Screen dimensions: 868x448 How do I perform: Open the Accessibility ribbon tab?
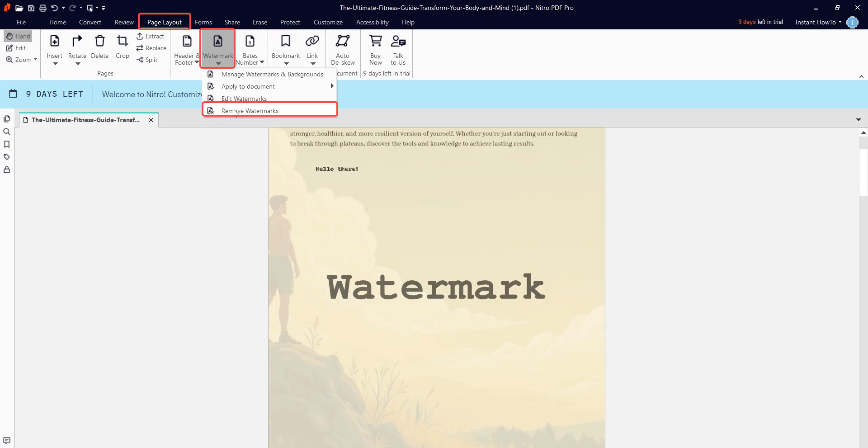373,22
